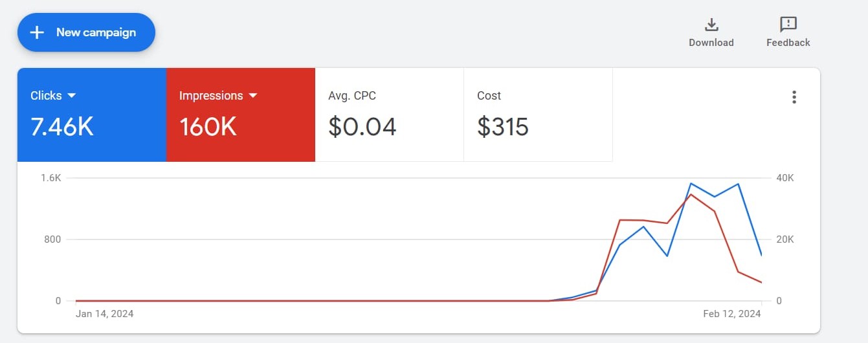Click the 800 left axis label

pos(52,239)
